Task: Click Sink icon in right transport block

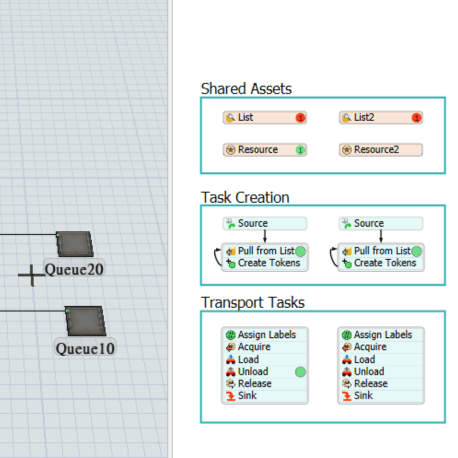Action: point(347,396)
